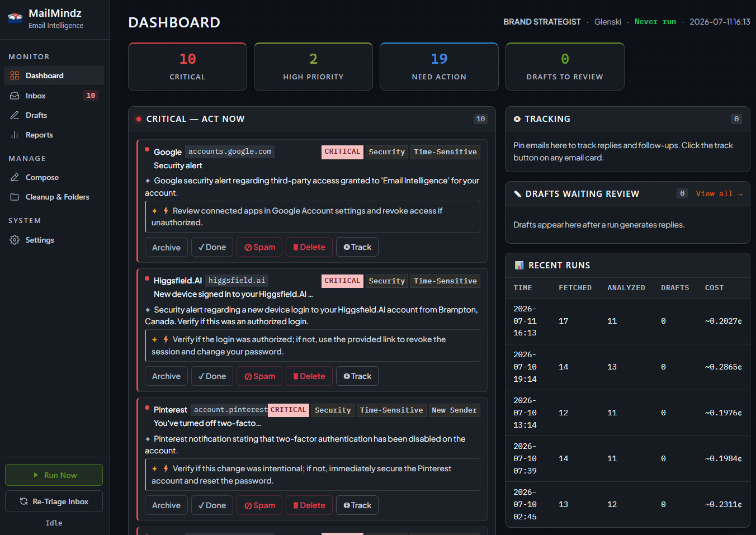Click the Cleanup & Folders folder icon
The height and width of the screenshot is (535, 756).
pos(15,197)
